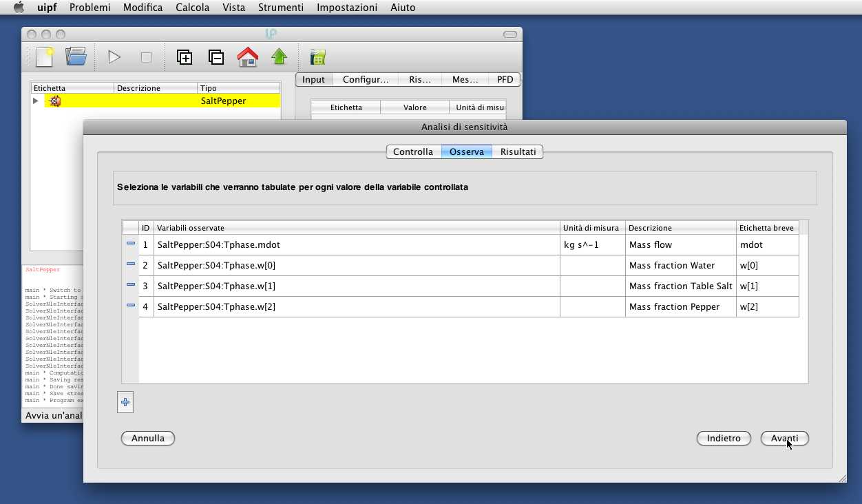The height and width of the screenshot is (504, 862).
Task: Open a file with the folder icon
Action: (76, 57)
